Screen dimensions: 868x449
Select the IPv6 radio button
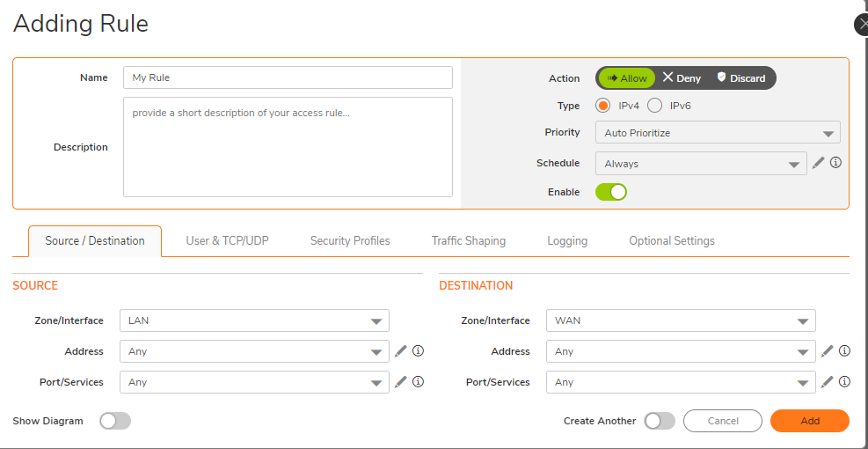pyautogui.click(x=655, y=106)
